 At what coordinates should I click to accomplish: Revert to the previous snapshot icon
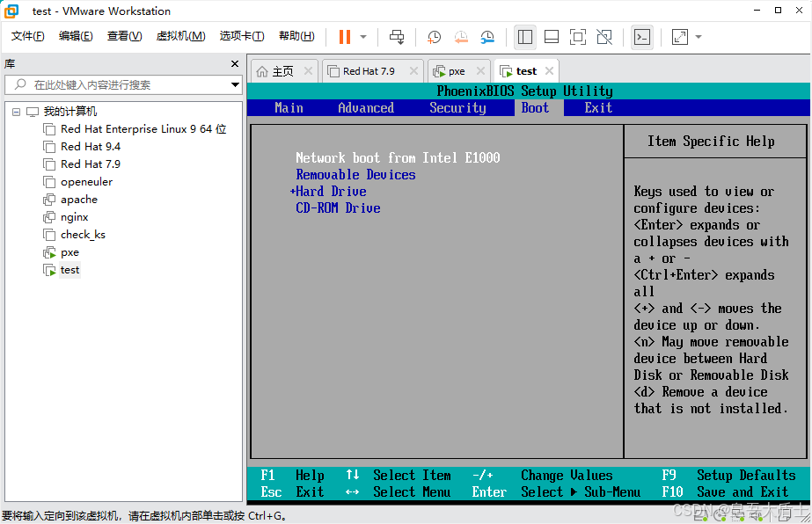(x=461, y=37)
